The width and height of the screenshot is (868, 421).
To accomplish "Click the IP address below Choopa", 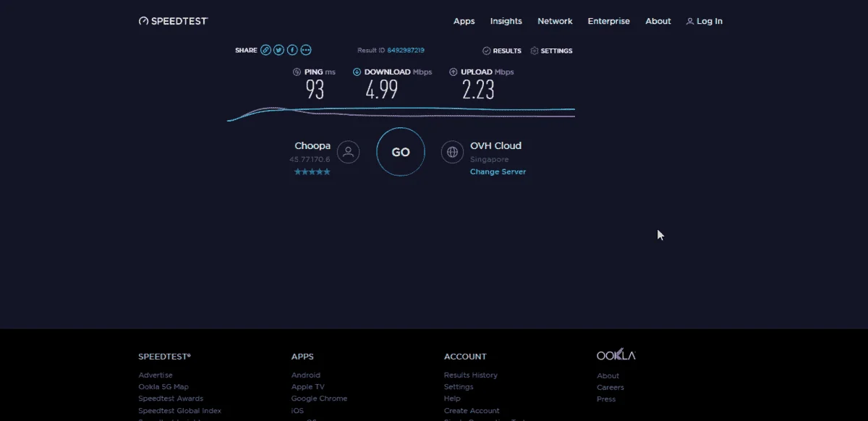I will tap(310, 159).
